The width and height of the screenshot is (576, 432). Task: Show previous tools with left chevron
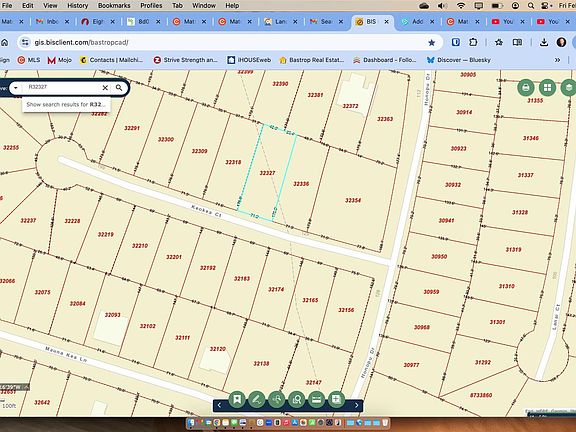219,405
